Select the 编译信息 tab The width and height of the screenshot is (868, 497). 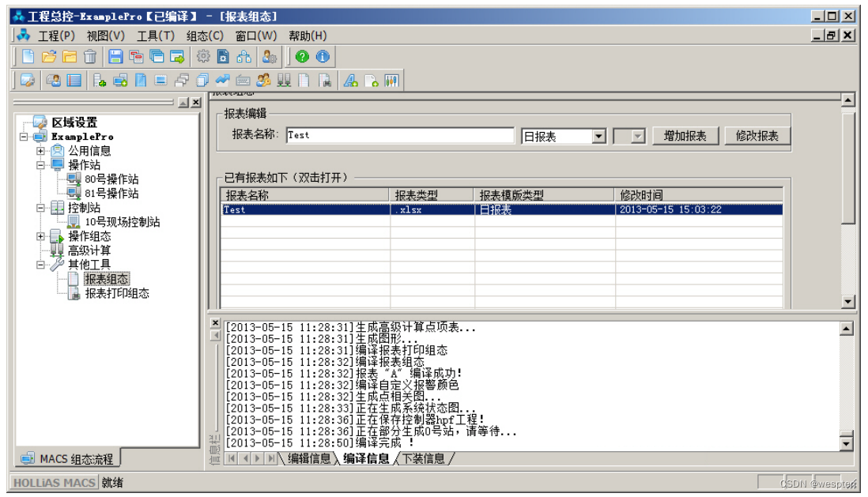coord(366,458)
